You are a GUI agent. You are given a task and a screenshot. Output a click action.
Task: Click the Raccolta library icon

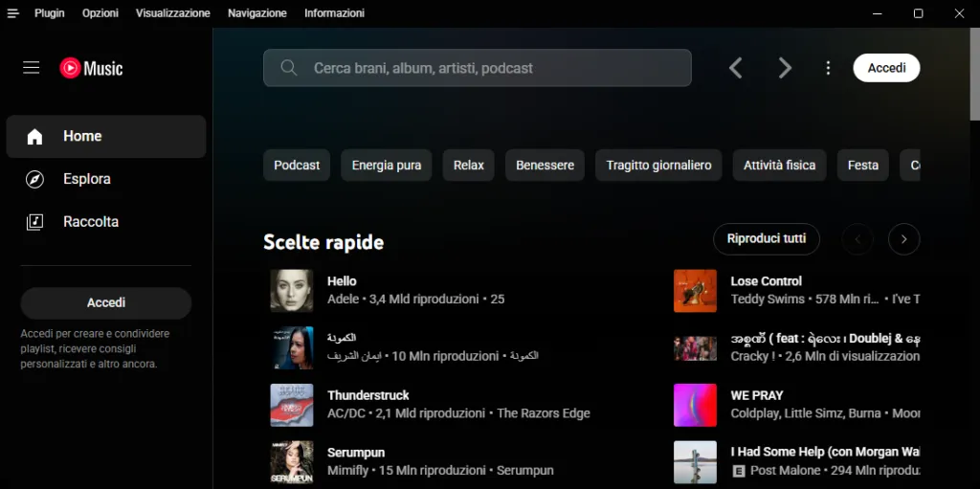[35, 222]
